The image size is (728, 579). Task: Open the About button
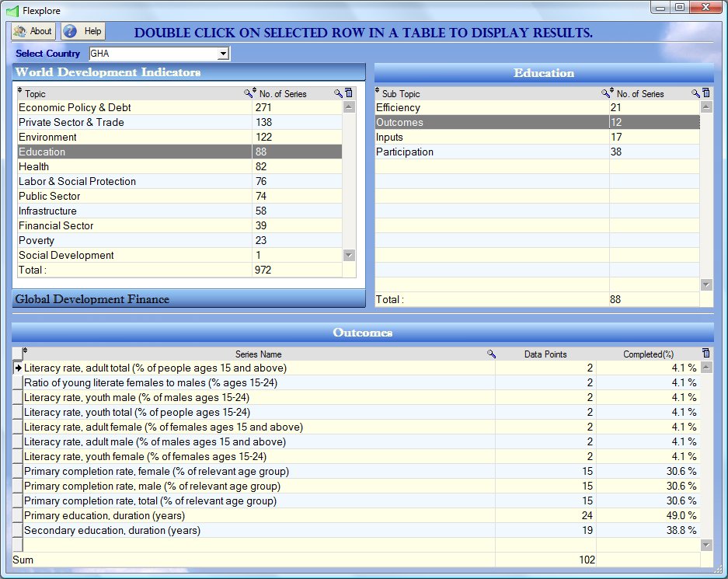click(33, 31)
